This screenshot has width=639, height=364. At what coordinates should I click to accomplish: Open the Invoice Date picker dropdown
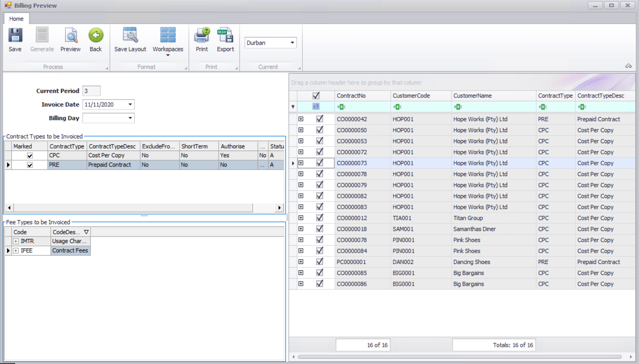click(x=130, y=105)
